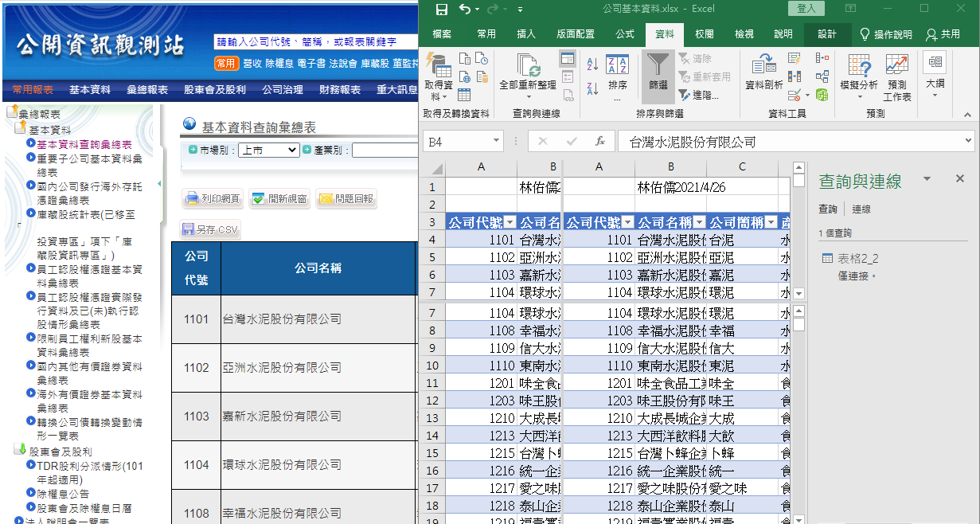The width and height of the screenshot is (980, 524).
Task: Click the industry (產業別) input field
Action: 385,150
